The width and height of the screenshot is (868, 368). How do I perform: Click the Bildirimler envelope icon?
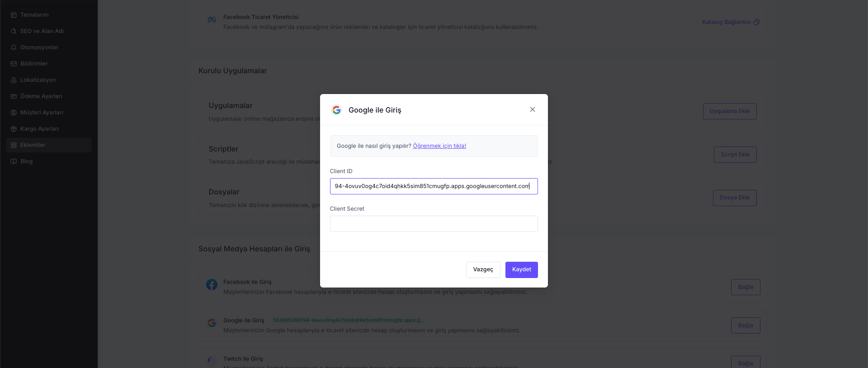point(14,64)
